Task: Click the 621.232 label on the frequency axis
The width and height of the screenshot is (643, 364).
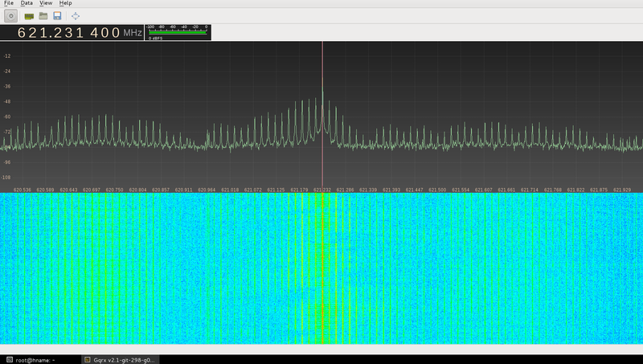Action: (322, 190)
